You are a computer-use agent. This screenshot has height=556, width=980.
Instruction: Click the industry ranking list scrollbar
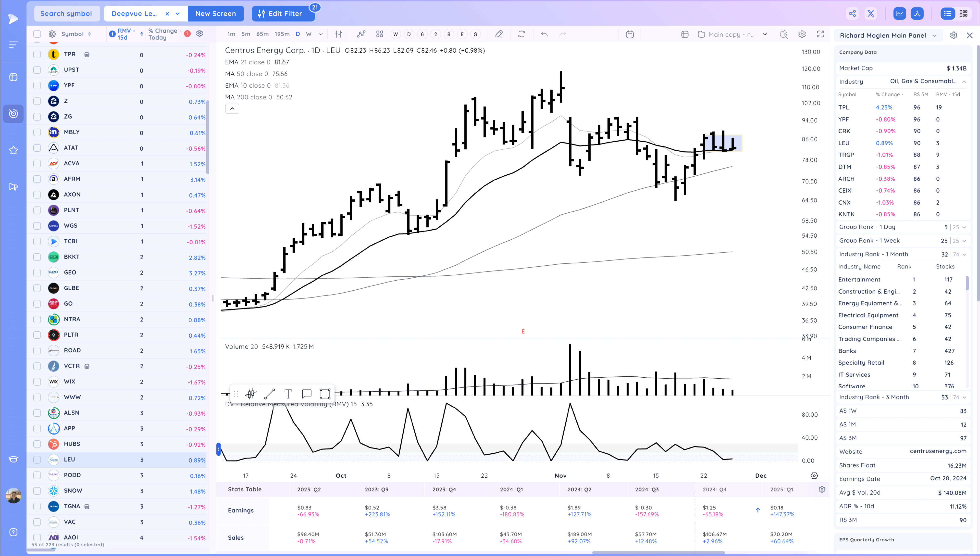pyautogui.click(x=967, y=283)
